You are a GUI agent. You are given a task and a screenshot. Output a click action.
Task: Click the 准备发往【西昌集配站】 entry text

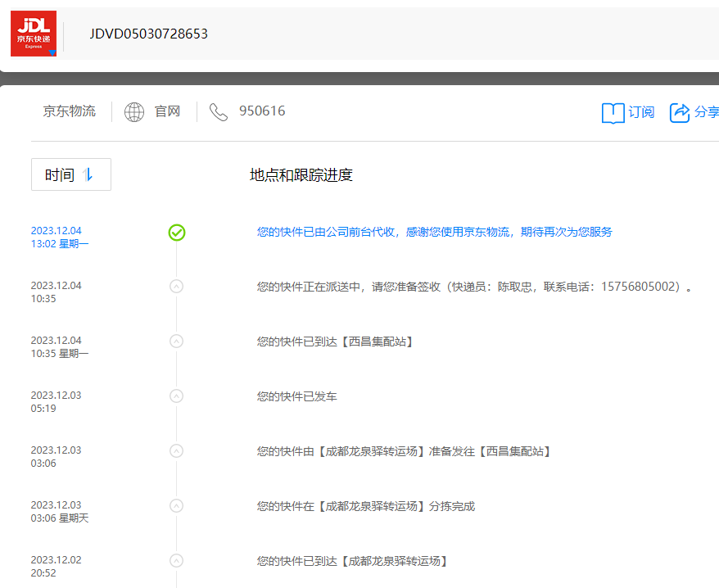click(404, 451)
